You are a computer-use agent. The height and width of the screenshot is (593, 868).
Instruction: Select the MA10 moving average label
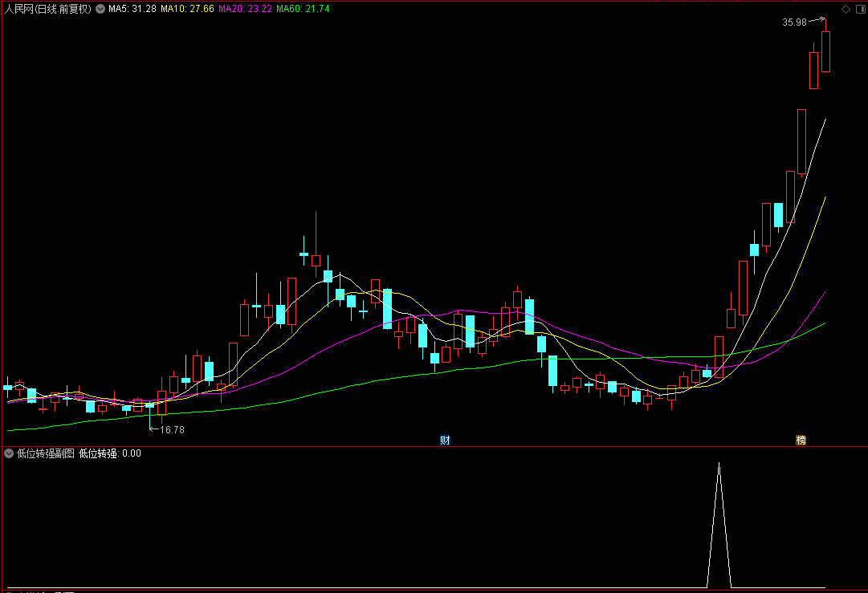click(187, 9)
